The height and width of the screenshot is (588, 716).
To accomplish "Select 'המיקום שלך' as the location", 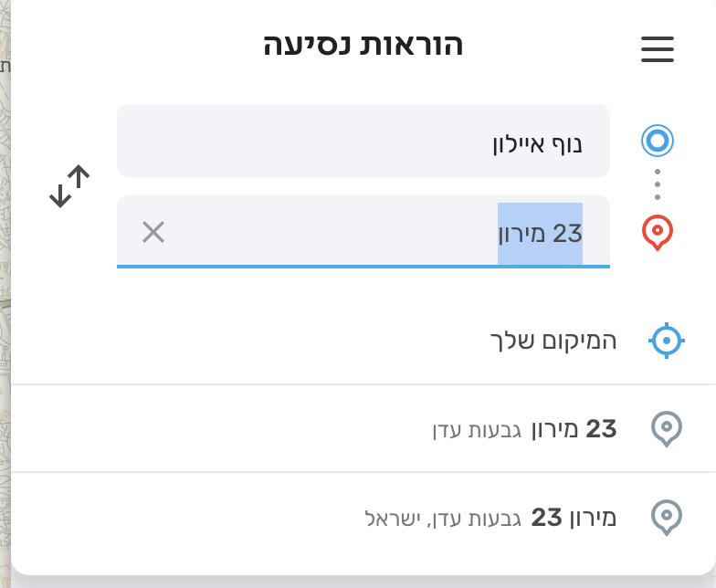I will [x=553, y=341].
